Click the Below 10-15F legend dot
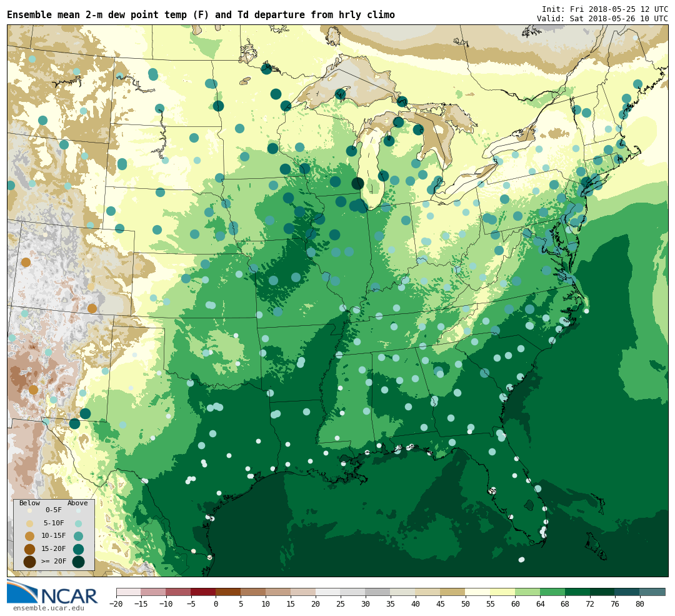675x616 pixels. pyautogui.click(x=29, y=537)
